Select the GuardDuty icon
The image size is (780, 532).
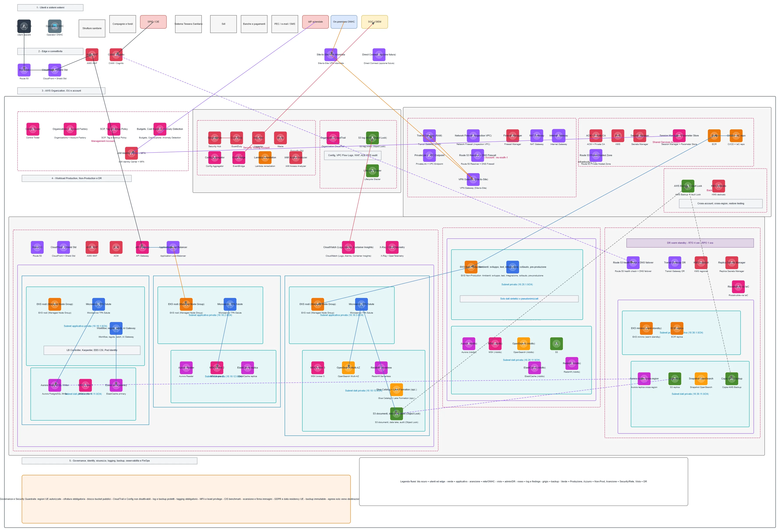[x=237, y=138]
